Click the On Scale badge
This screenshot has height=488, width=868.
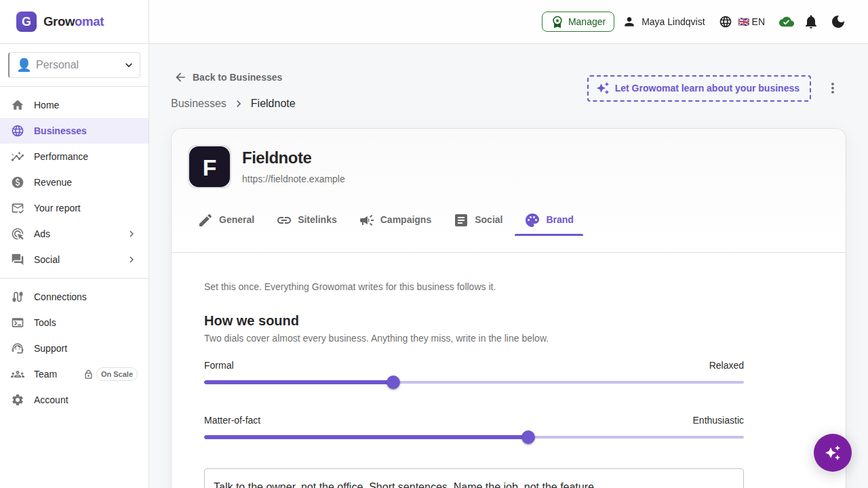(117, 374)
